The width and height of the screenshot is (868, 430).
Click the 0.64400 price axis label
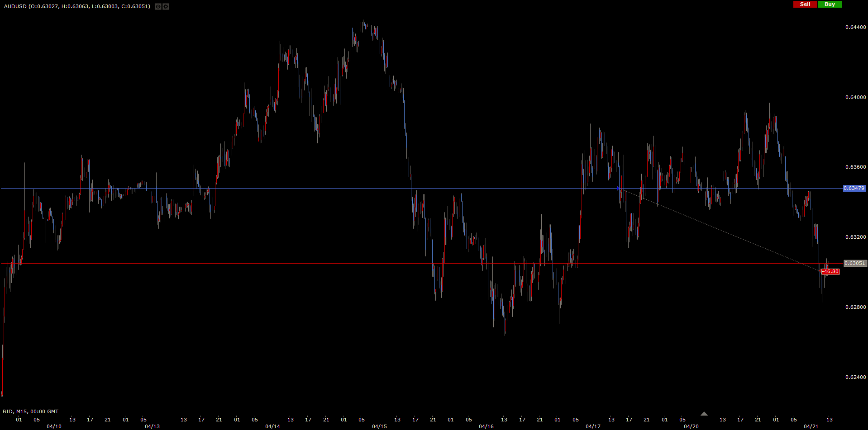point(855,27)
